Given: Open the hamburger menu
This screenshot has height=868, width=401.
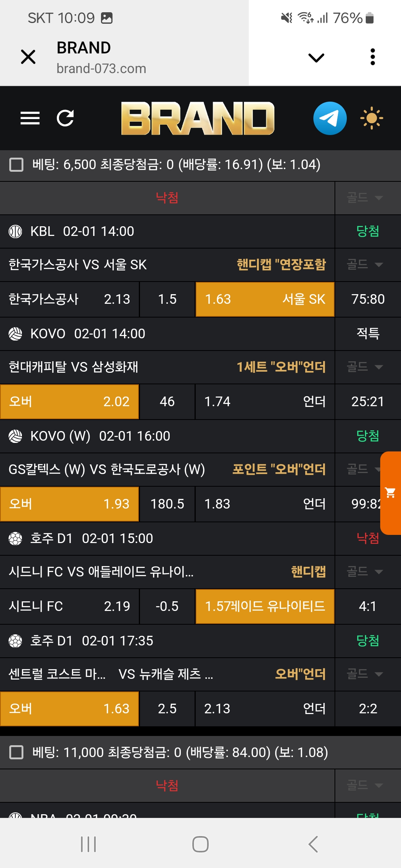Looking at the screenshot, I should coord(30,118).
